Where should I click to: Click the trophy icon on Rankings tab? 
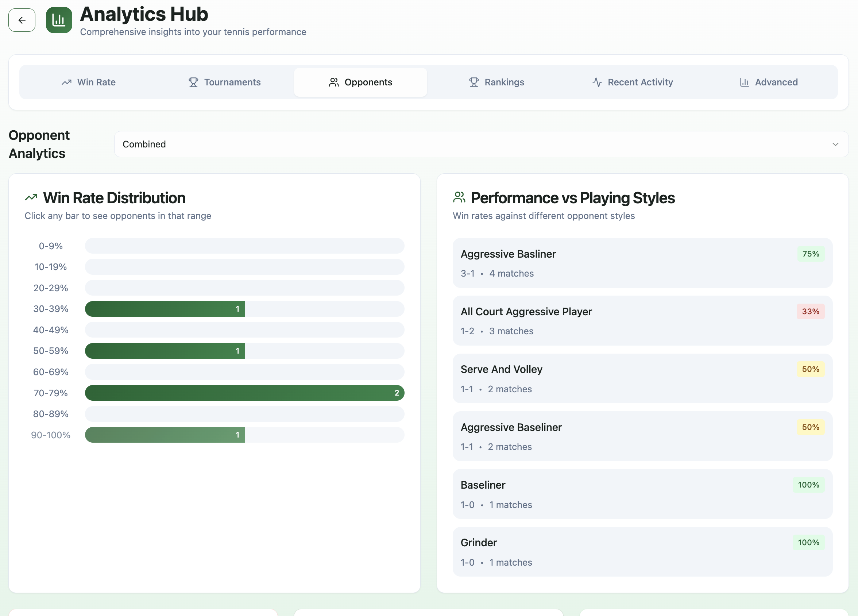pos(474,82)
